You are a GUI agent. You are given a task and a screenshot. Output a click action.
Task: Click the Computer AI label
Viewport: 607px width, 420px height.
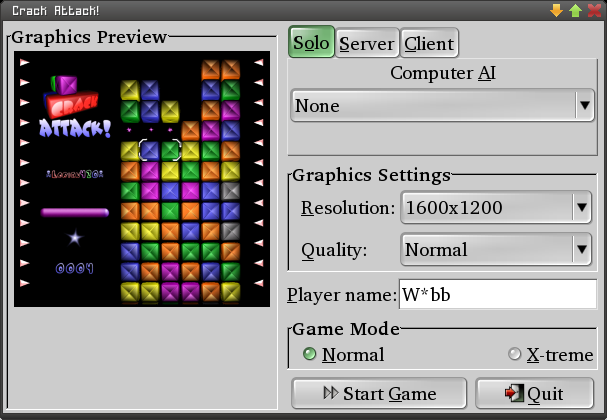pyautogui.click(x=443, y=73)
